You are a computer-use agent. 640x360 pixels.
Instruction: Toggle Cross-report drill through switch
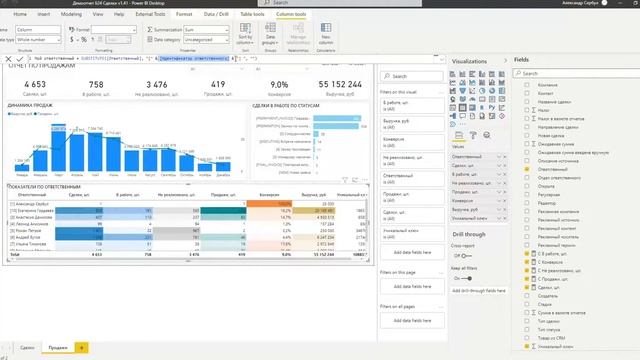point(466,256)
